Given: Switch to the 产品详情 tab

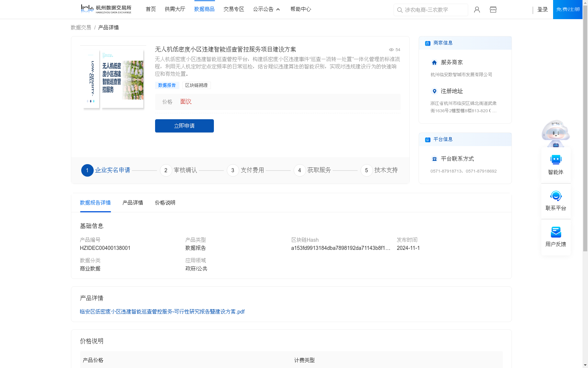Looking at the screenshot, I should click(x=133, y=203).
